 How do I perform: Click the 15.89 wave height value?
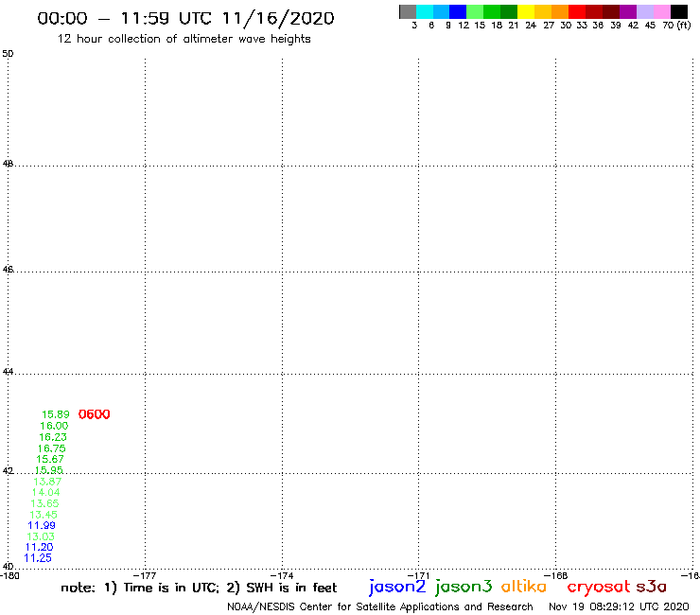56,415
